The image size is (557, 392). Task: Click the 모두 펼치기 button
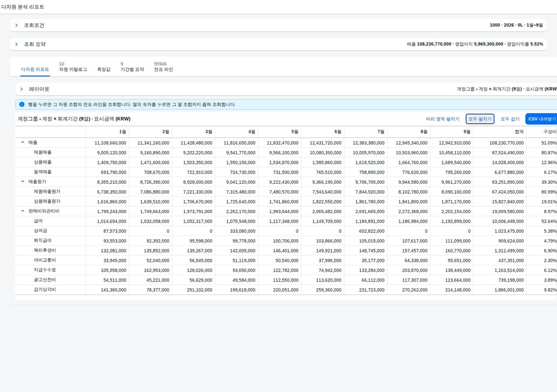click(x=480, y=119)
